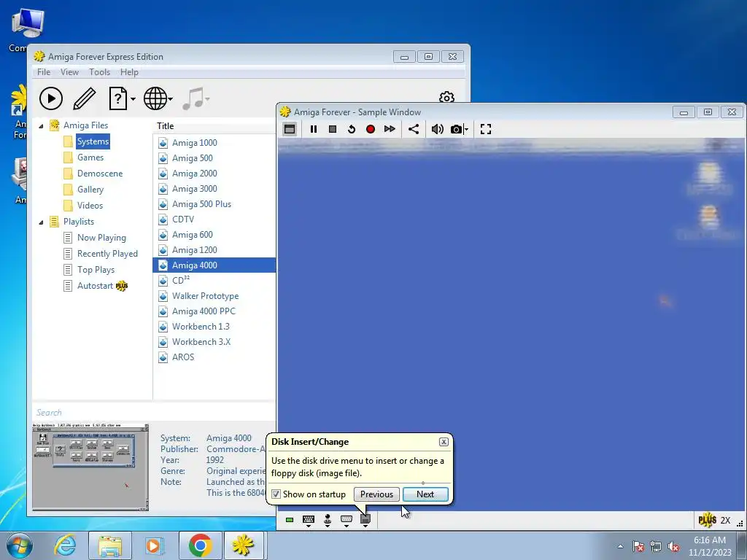Collapse the Playlists tree node
Screen dimensions: 747x560
pos(42,222)
